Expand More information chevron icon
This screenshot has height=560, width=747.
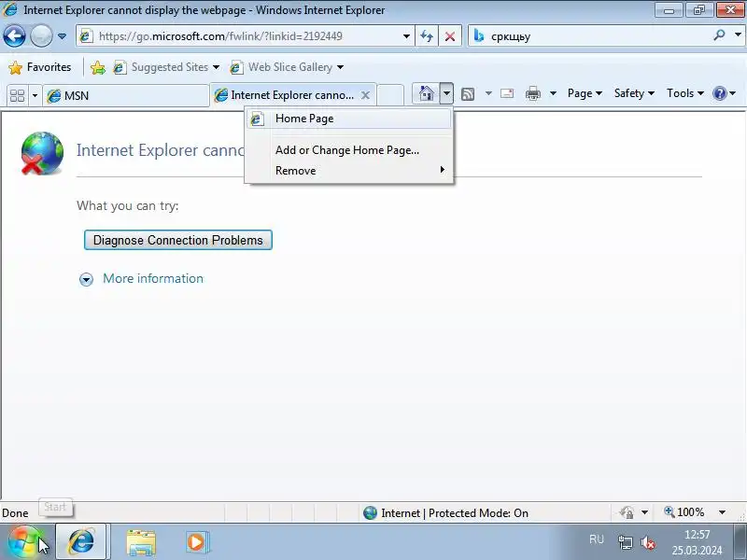click(x=86, y=279)
